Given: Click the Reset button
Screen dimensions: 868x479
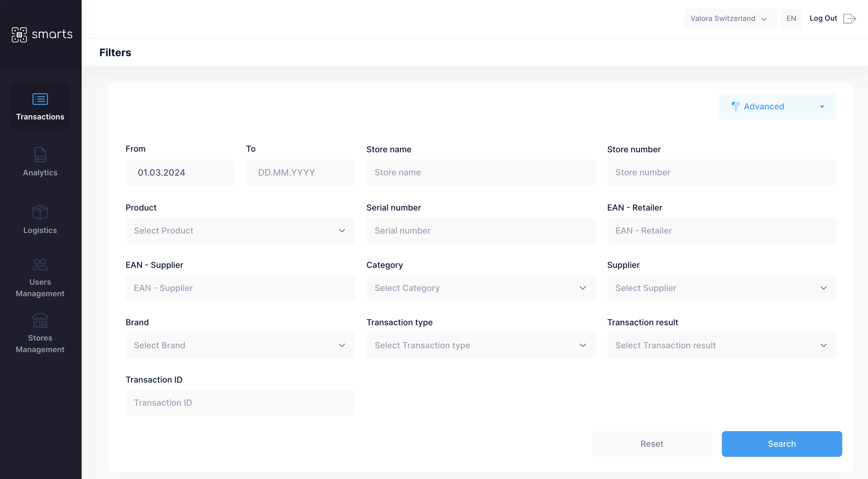Looking at the screenshot, I should point(652,444).
